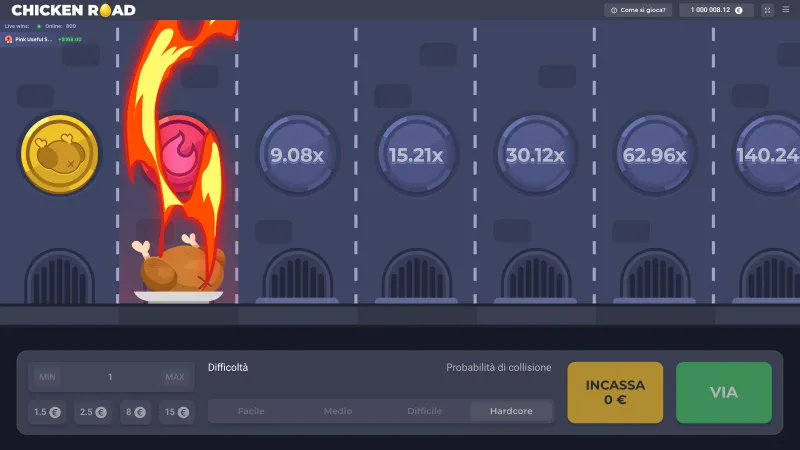The width and height of the screenshot is (800, 450).
Task: Click the roasted chicken on plate
Action: click(x=179, y=269)
